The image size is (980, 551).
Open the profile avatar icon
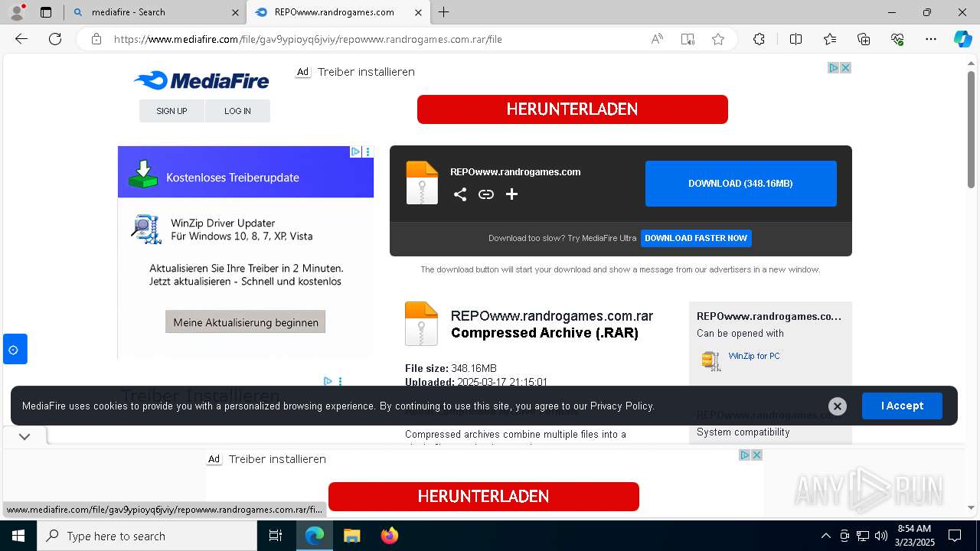click(x=17, y=12)
